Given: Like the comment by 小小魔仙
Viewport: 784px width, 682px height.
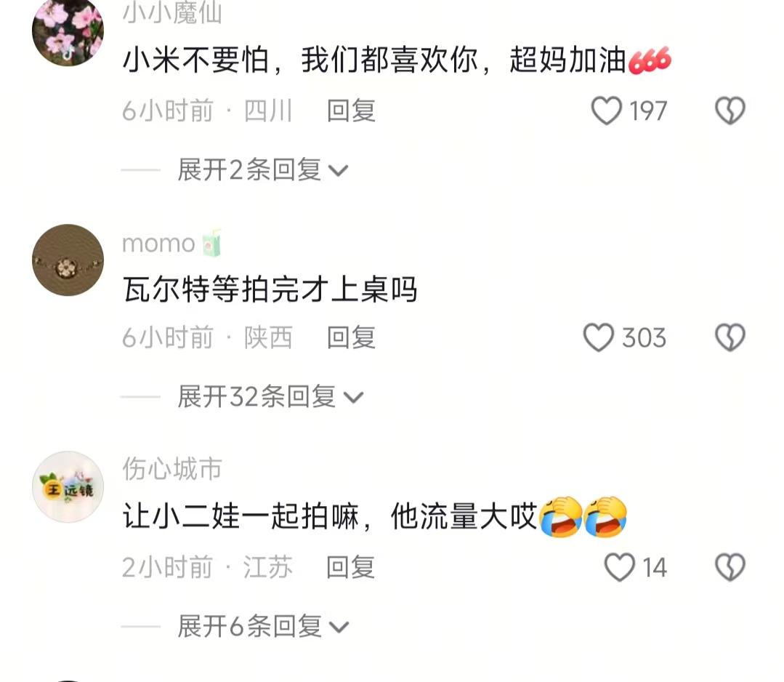Looking at the screenshot, I should 607,111.
